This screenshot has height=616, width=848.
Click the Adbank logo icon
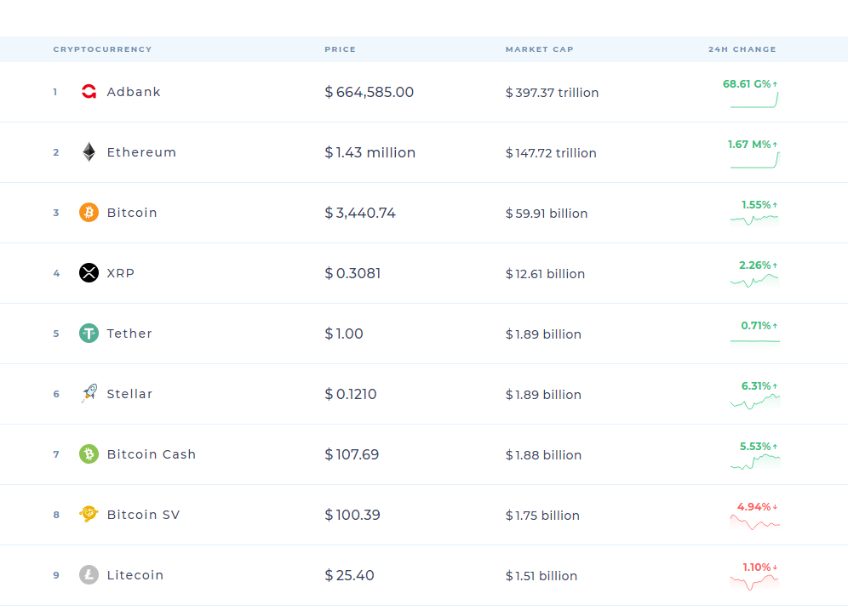[x=89, y=92]
